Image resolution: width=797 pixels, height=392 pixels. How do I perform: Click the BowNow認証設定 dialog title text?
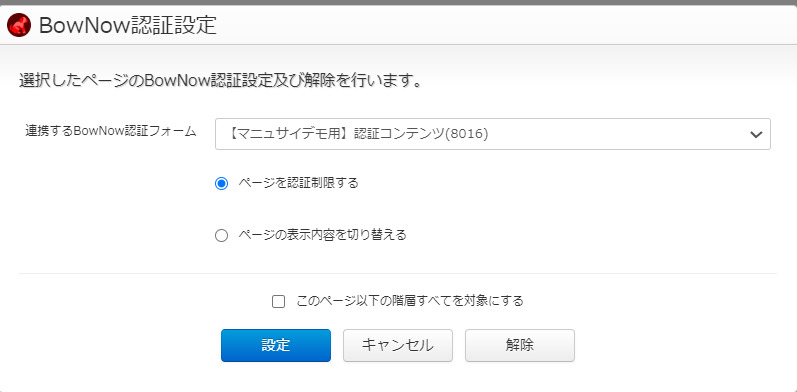[x=128, y=25]
